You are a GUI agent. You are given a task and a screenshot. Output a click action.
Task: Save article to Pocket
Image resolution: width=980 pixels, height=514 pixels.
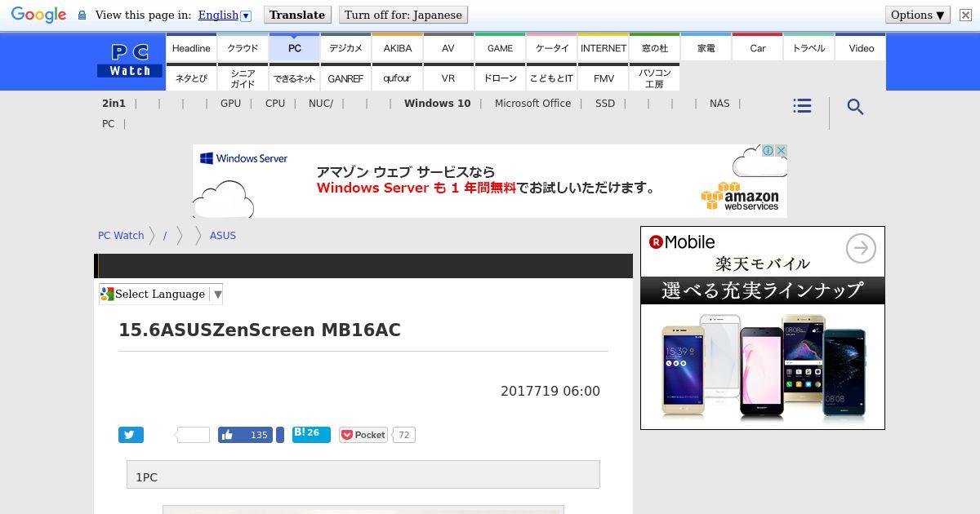pos(363,435)
